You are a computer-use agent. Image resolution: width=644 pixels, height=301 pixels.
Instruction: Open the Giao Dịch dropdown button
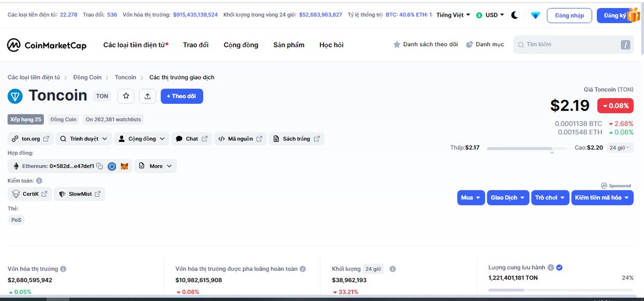point(508,198)
